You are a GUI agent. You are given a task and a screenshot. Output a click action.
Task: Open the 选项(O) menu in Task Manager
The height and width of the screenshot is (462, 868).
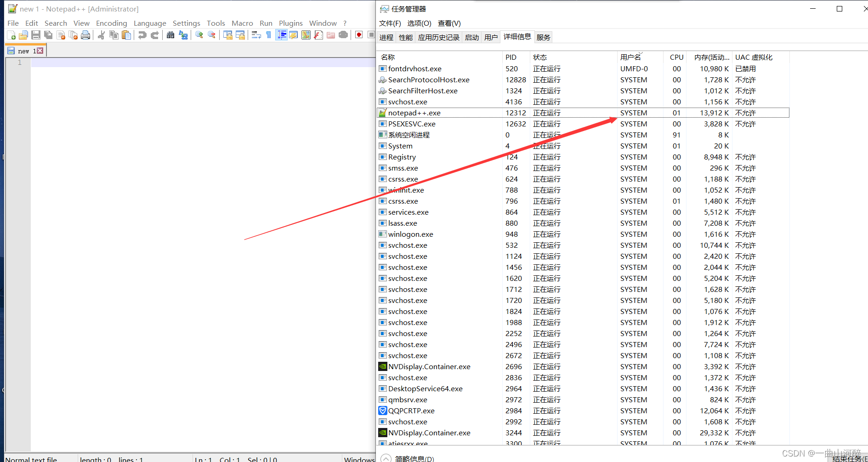click(419, 23)
